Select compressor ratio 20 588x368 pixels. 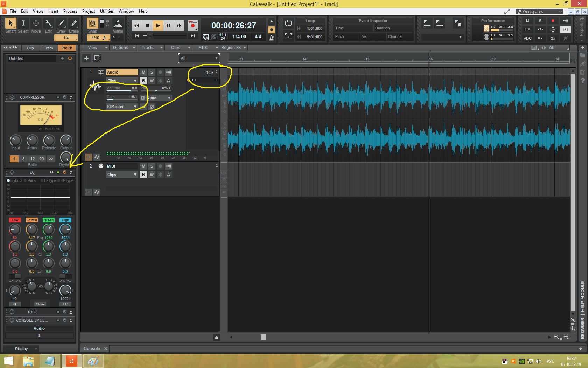click(42, 159)
